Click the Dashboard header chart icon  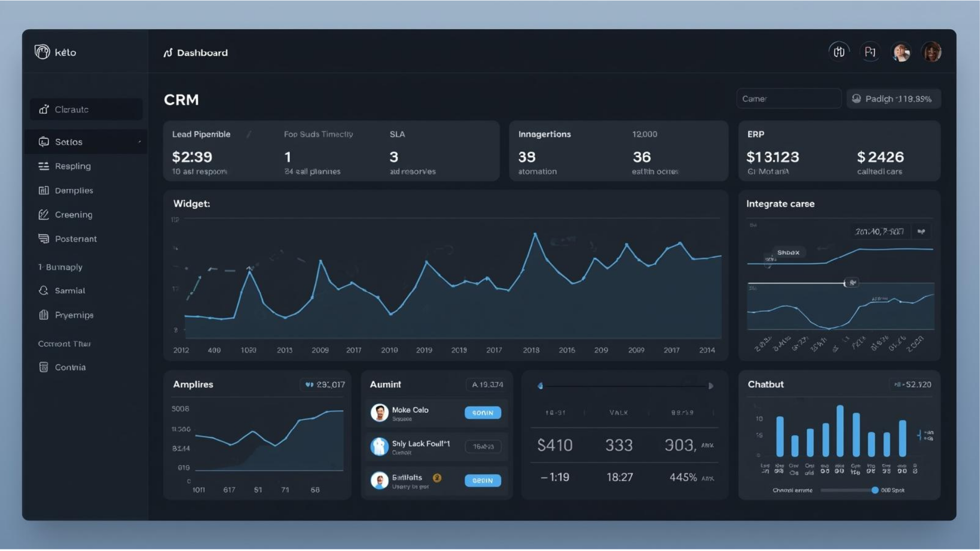[168, 53]
